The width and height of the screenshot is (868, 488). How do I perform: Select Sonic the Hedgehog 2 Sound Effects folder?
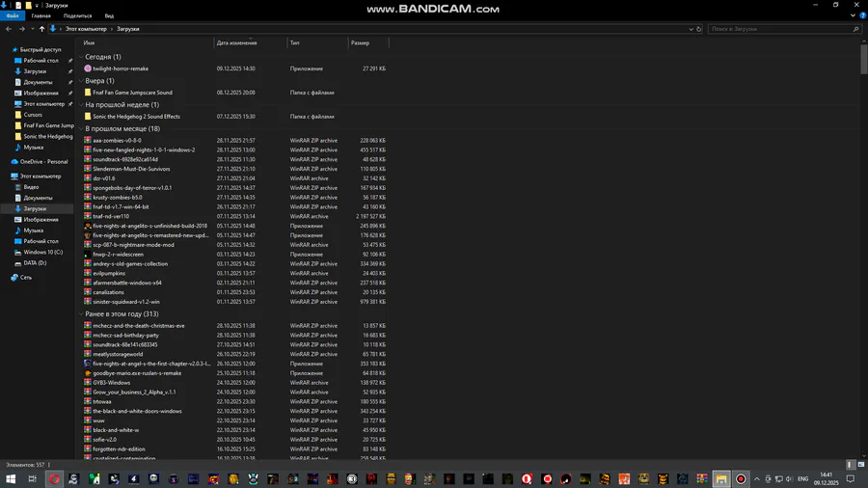136,116
